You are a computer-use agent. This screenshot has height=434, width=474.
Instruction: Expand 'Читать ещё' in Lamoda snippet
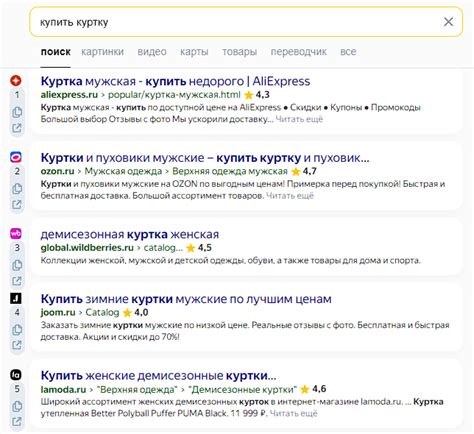click(293, 413)
